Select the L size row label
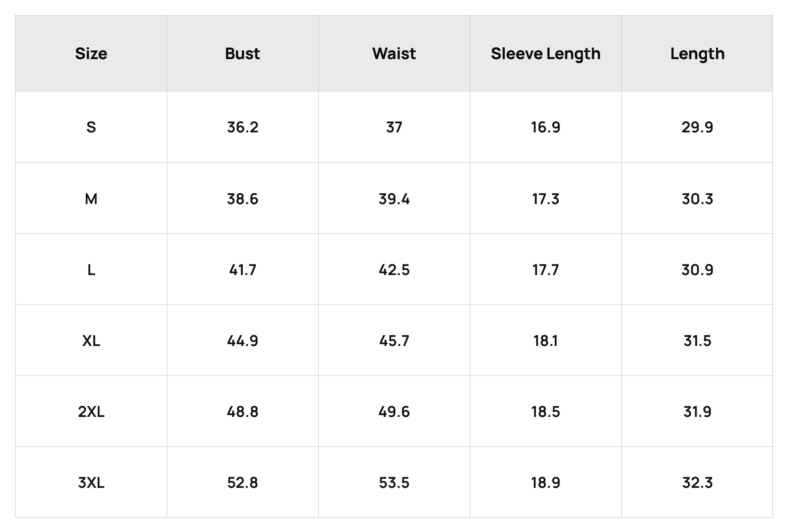The image size is (788, 532). 91,270
